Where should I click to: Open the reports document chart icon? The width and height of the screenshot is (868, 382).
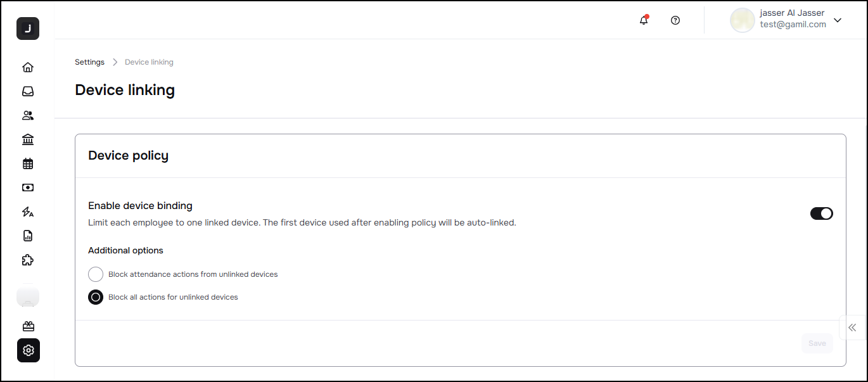(28, 236)
